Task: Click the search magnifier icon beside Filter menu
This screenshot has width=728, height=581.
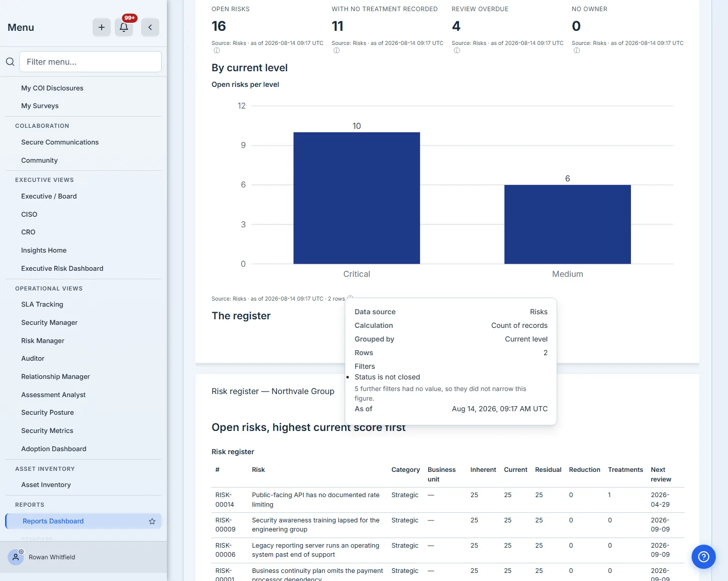Action: click(x=10, y=62)
